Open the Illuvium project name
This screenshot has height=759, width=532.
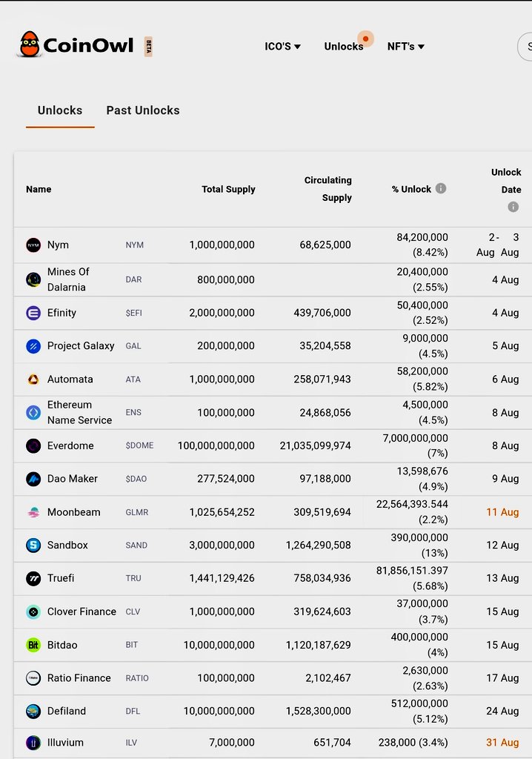65,743
